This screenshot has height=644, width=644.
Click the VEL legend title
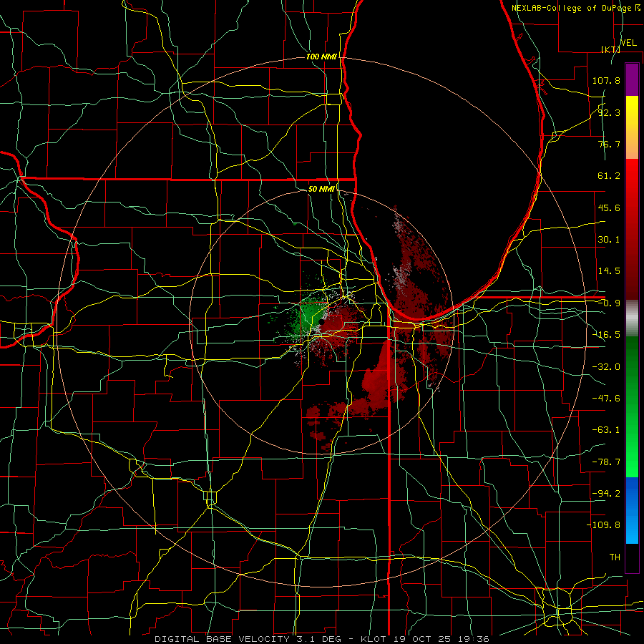pos(628,43)
